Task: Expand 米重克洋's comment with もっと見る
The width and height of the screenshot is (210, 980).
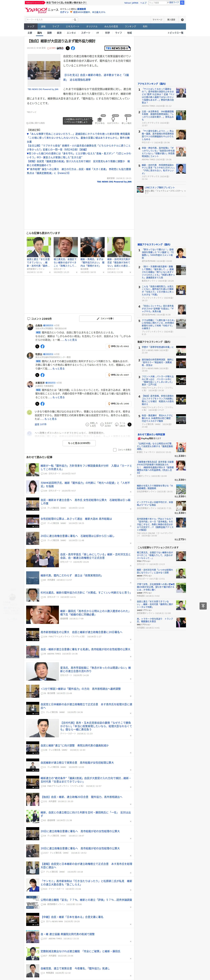Action: pyautogui.click(x=58, y=397)
